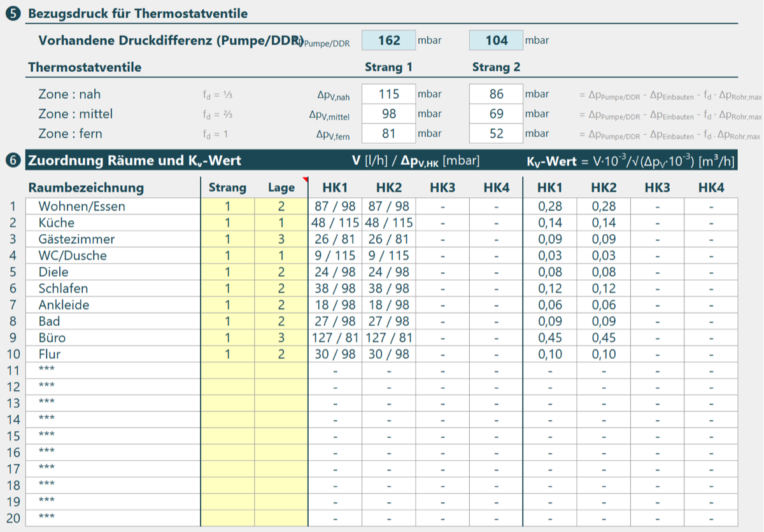
Task: Click the Lage cell for Flur
Action: [281, 354]
